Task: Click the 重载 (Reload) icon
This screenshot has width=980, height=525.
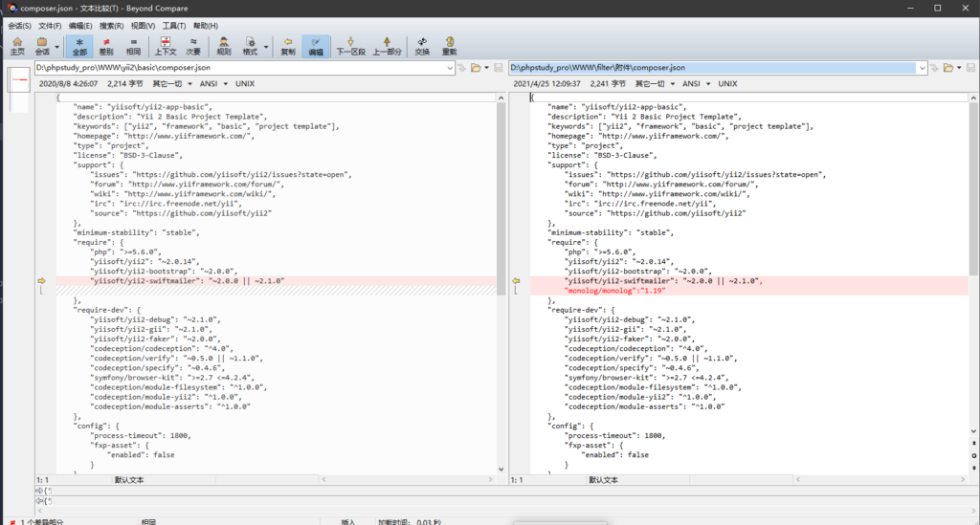Action: (x=450, y=46)
